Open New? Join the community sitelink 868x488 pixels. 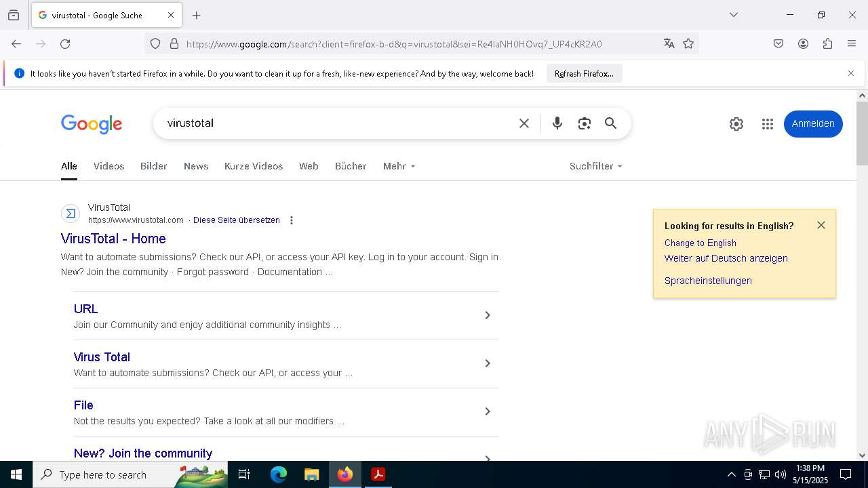point(143,453)
